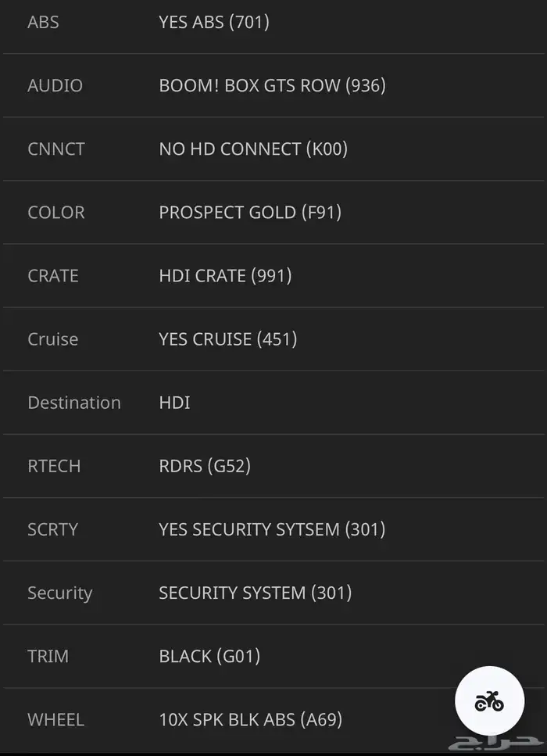Tap the PROSPECT GOLD (F91) color value

tap(250, 212)
